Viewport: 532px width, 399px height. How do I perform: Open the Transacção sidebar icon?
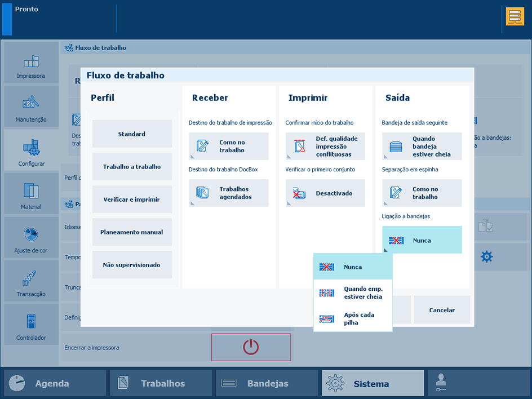(31, 281)
